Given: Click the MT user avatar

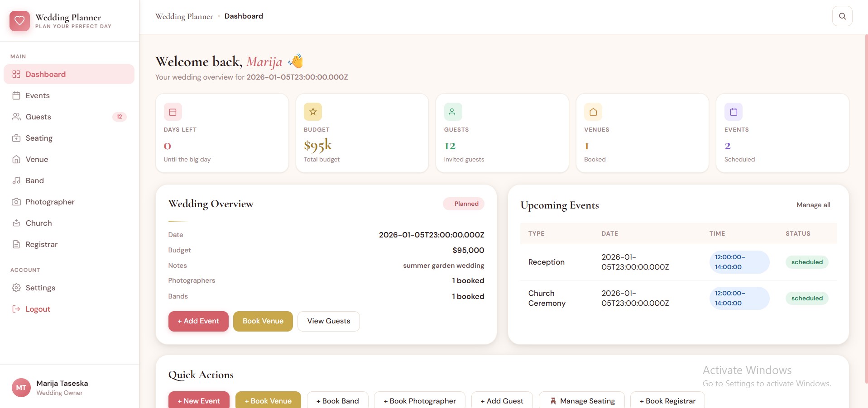Looking at the screenshot, I should click(21, 388).
